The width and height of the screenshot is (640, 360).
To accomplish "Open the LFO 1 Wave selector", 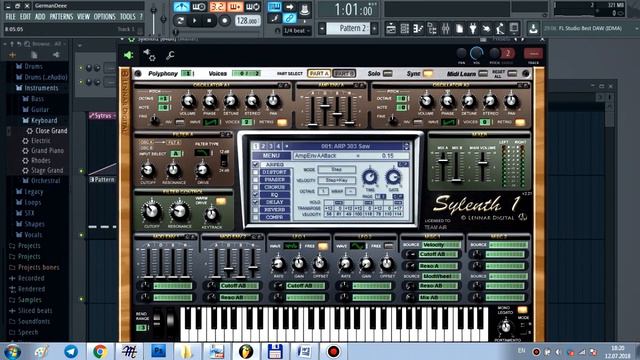I will 291,246.
